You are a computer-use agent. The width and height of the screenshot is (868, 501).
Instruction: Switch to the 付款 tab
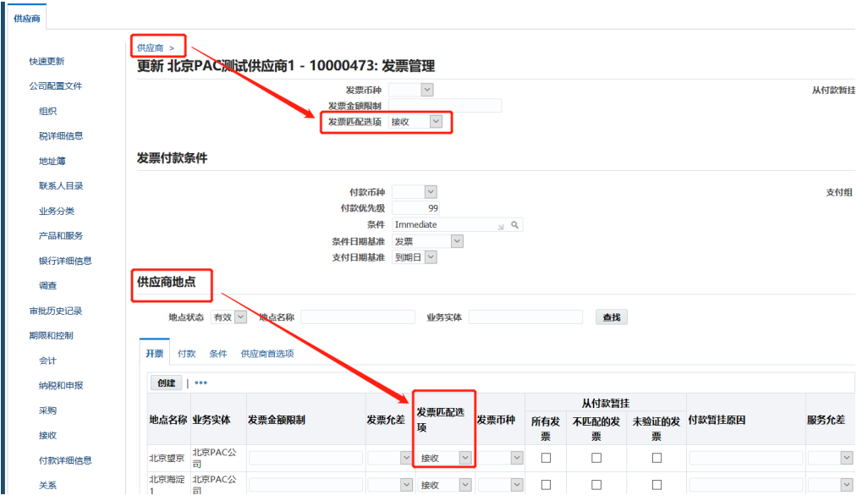187,354
